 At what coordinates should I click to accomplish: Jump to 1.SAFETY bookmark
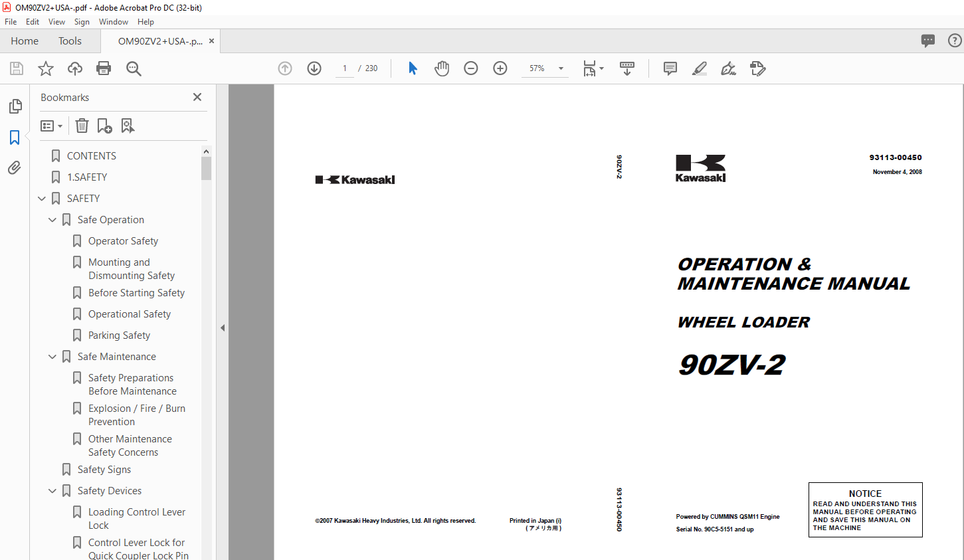[87, 177]
